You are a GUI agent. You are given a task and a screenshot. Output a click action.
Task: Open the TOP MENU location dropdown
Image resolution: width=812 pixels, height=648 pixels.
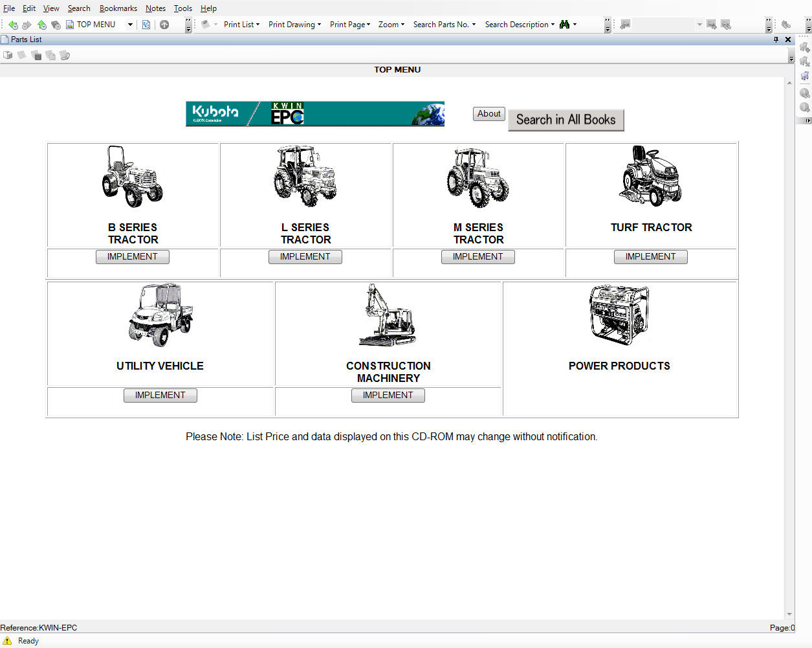point(130,25)
